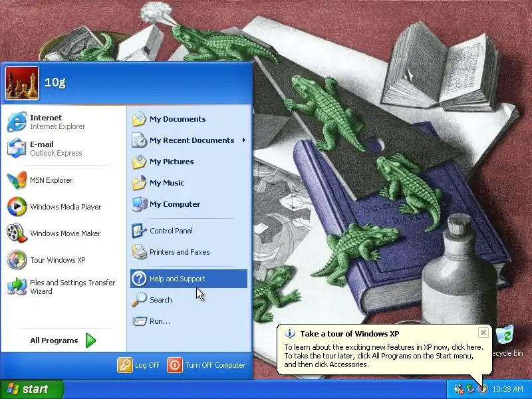Click the Run... dialog icon
Screen dimensions: 532x399
pyautogui.click(x=139, y=321)
